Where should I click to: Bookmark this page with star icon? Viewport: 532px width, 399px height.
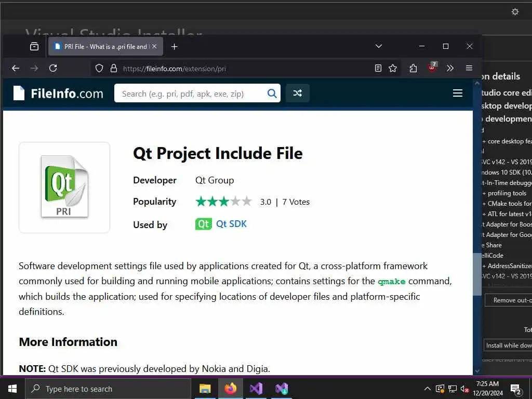pos(393,68)
